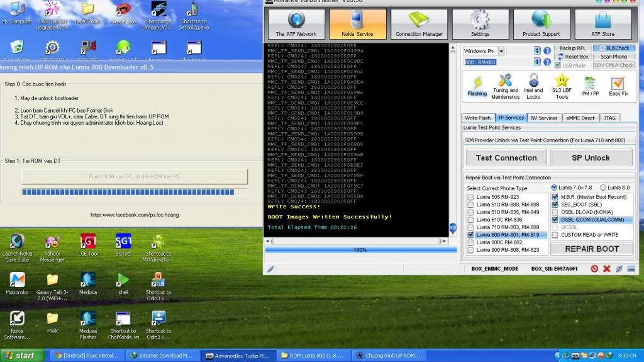The height and width of the screenshot is (362, 644).
Task: Click the Test Connection button
Action: [x=506, y=157]
